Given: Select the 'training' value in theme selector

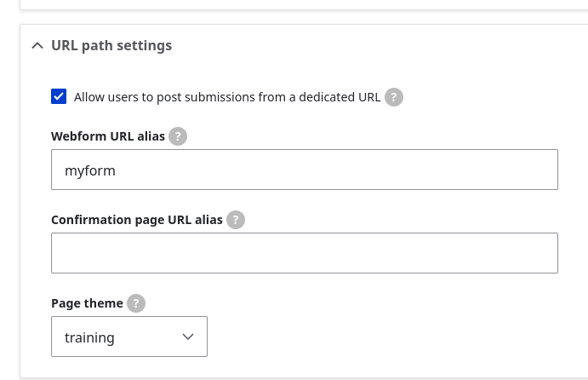Looking at the screenshot, I should [x=89, y=337].
